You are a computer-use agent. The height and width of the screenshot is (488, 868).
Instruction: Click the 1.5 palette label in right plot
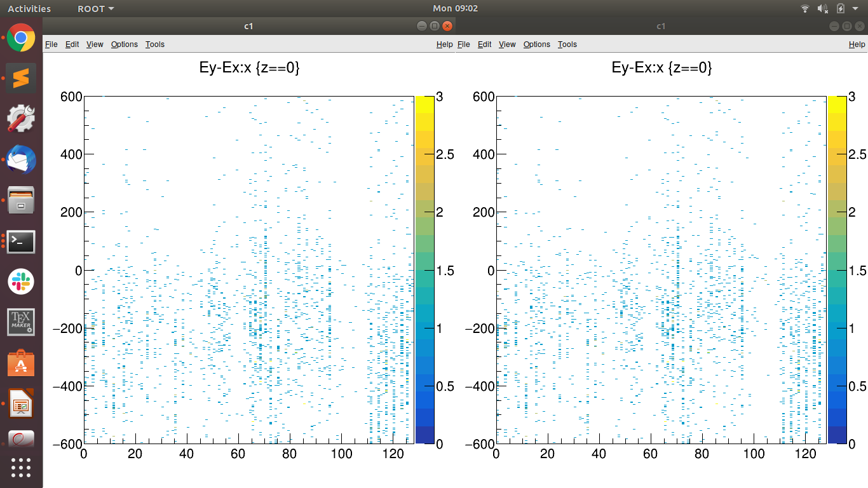(857, 271)
